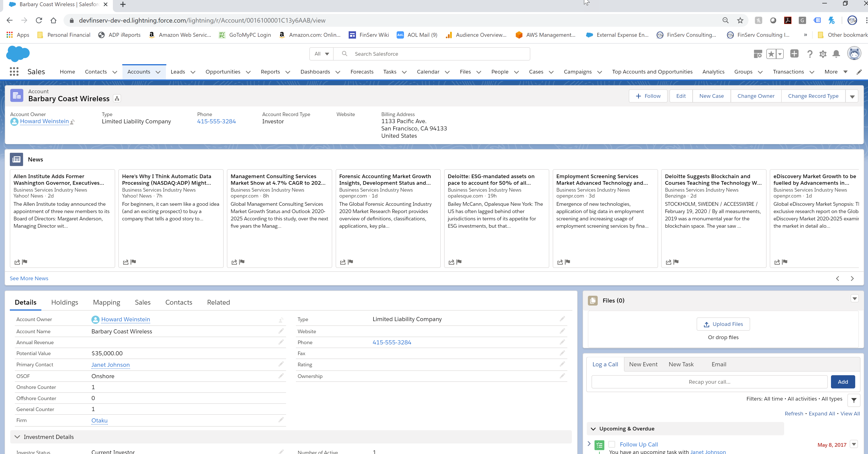Flag the Management Consulting Services news article

click(x=242, y=262)
